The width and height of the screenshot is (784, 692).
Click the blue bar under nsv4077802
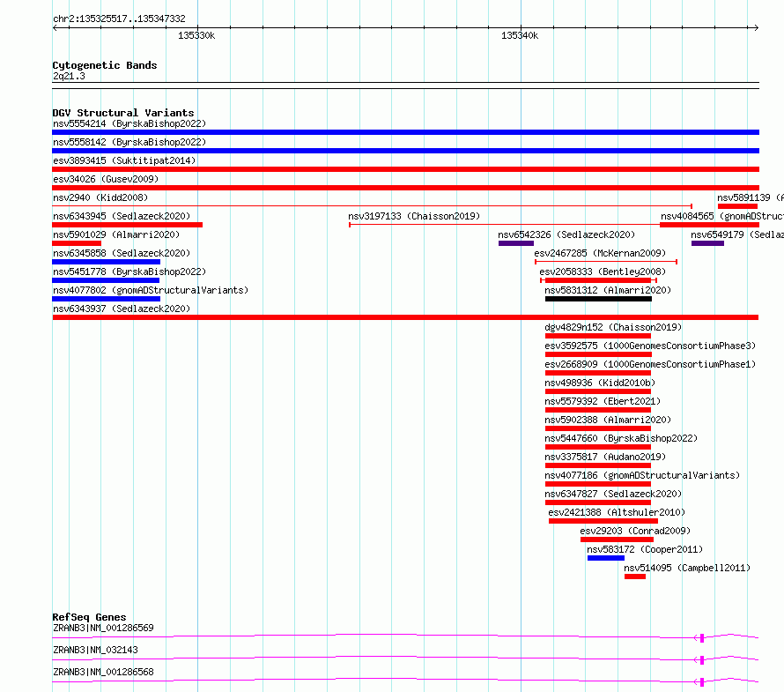(106, 299)
